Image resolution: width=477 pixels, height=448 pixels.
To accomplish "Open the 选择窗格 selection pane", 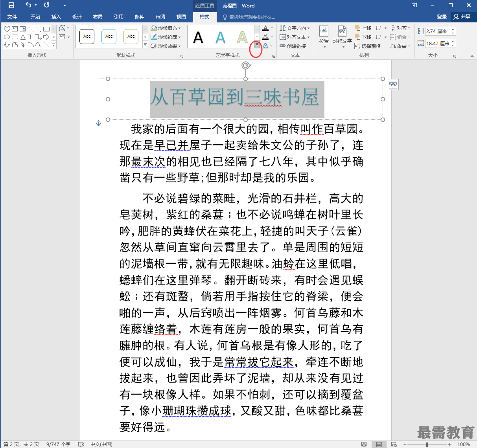I will tap(368, 46).
